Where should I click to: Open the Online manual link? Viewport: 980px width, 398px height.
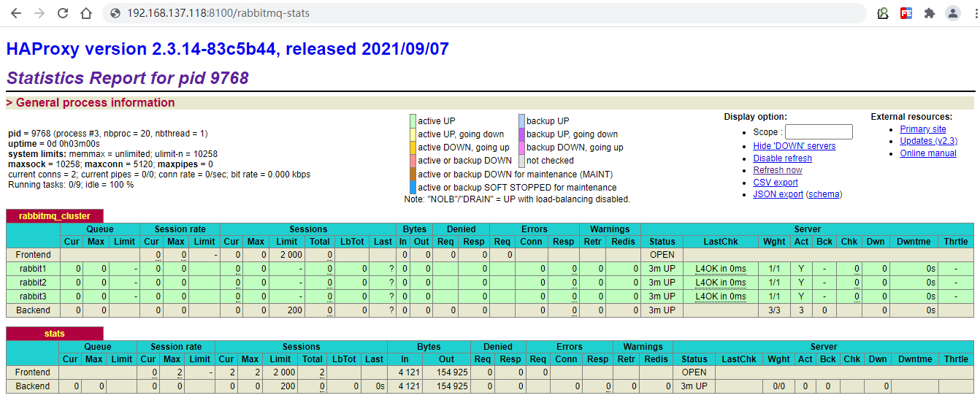pyautogui.click(x=928, y=153)
